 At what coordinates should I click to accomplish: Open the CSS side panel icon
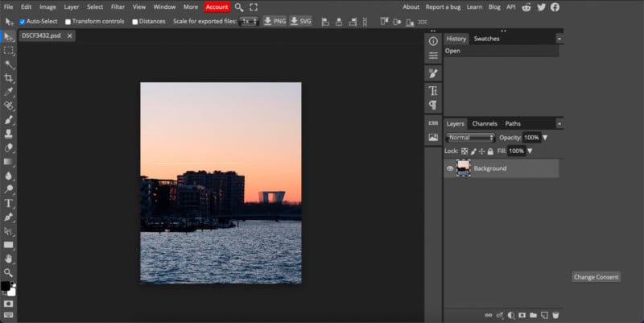(x=433, y=123)
